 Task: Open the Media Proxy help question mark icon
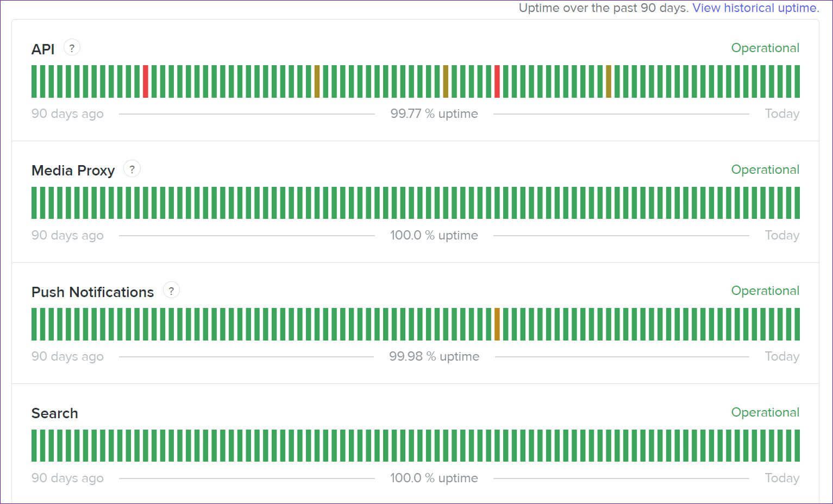pyautogui.click(x=131, y=169)
